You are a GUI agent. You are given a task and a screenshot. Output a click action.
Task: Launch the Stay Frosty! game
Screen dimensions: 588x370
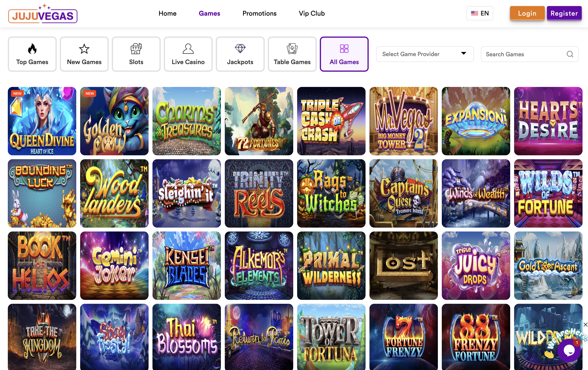[x=114, y=337]
